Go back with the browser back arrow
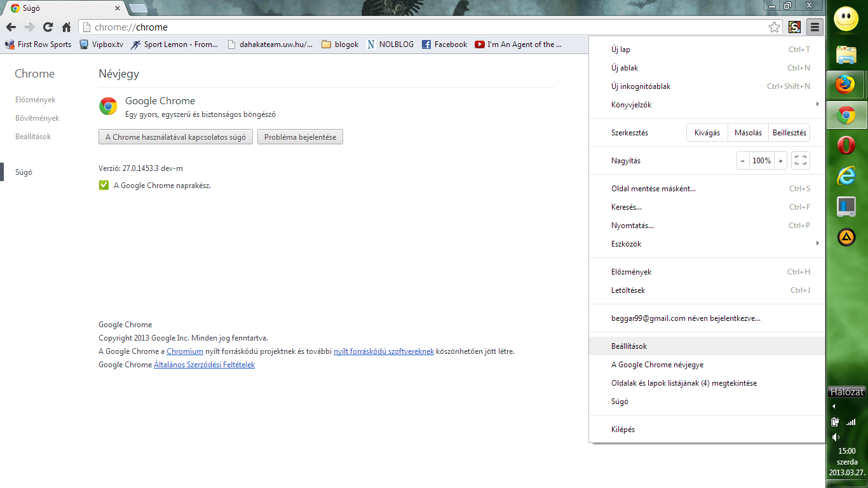 [11, 27]
